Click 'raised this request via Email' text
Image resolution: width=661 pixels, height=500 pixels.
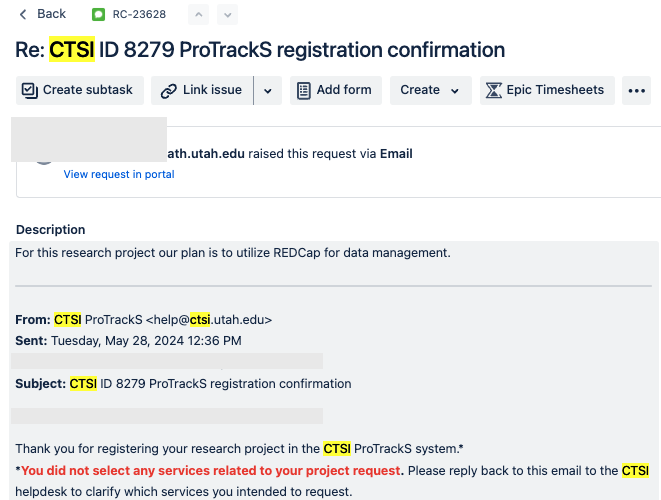(330, 153)
